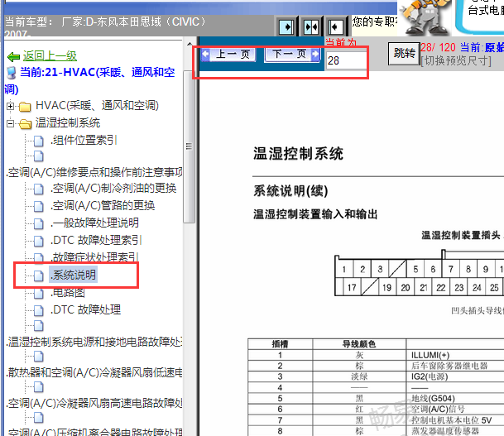Click the 跳转 jump button
504x436 pixels.
[404, 53]
